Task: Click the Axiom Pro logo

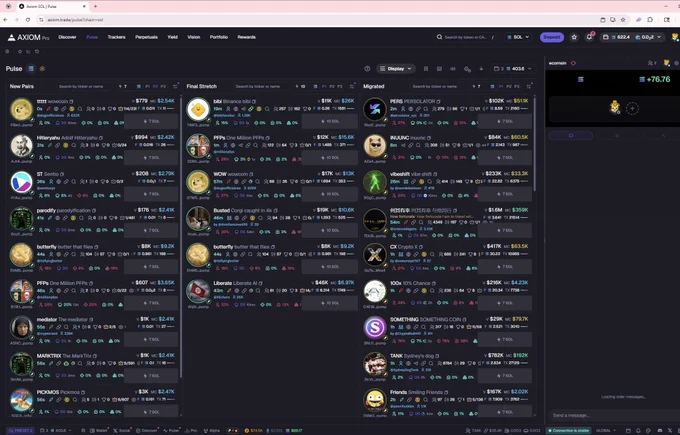Action: (28, 37)
